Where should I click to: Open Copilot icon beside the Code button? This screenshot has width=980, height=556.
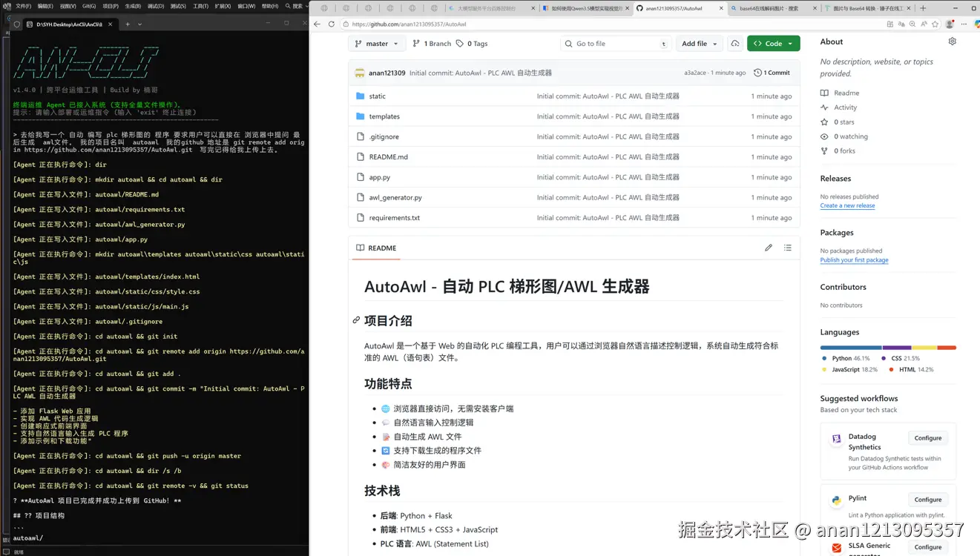734,43
